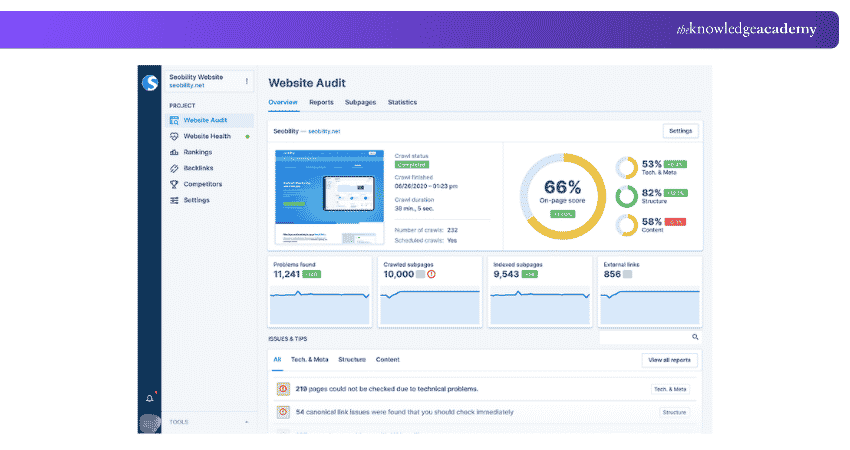Click the Settings button in audit header
The image size is (850, 450).
tap(680, 131)
